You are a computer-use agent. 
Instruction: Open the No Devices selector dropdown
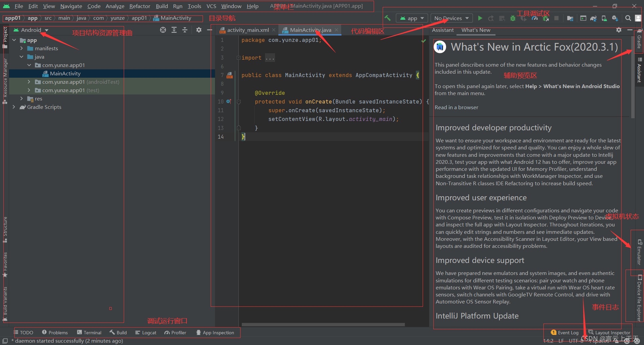(x=451, y=18)
